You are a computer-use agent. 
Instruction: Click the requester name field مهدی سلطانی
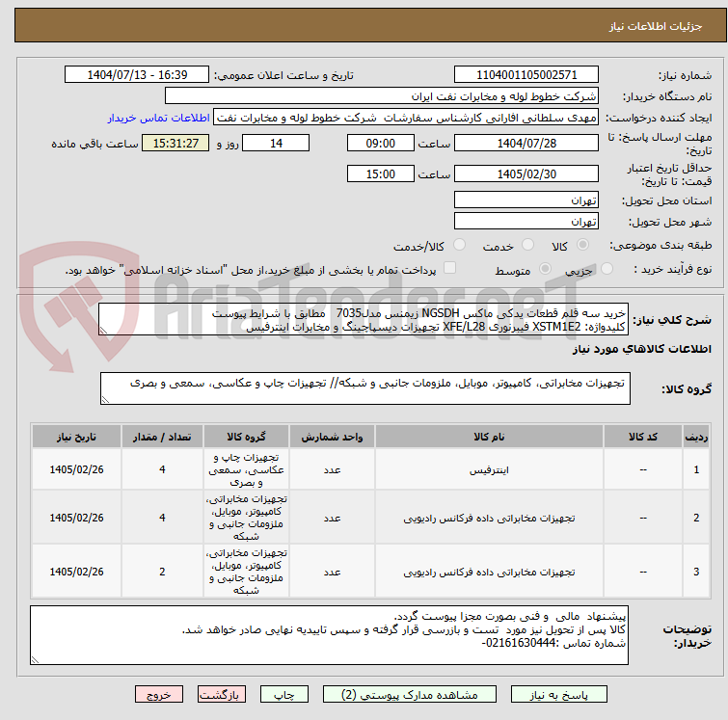pos(406,118)
